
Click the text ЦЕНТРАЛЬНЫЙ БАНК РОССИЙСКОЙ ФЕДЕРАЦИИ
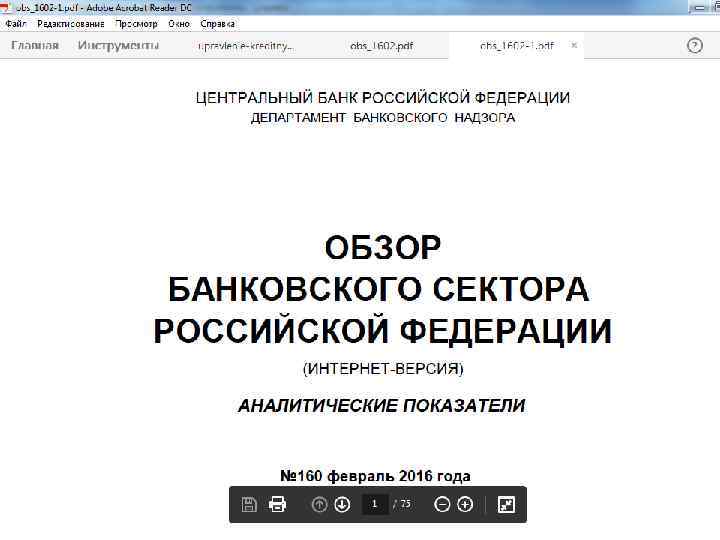[x=382, y=97]
